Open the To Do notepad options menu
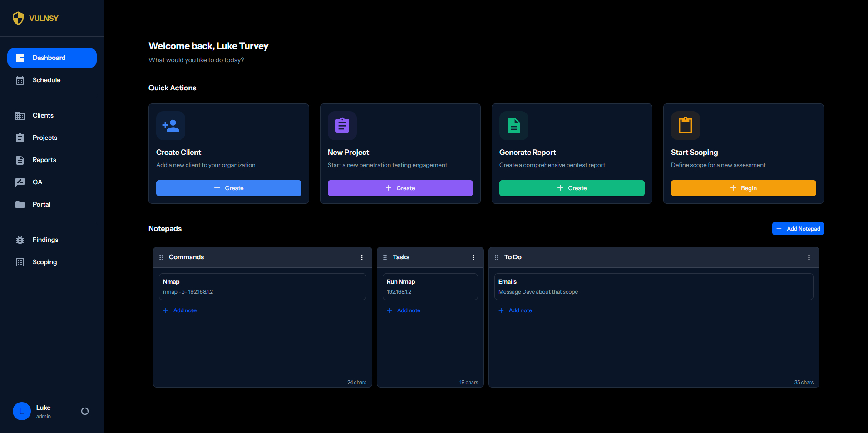 point(809,257)
